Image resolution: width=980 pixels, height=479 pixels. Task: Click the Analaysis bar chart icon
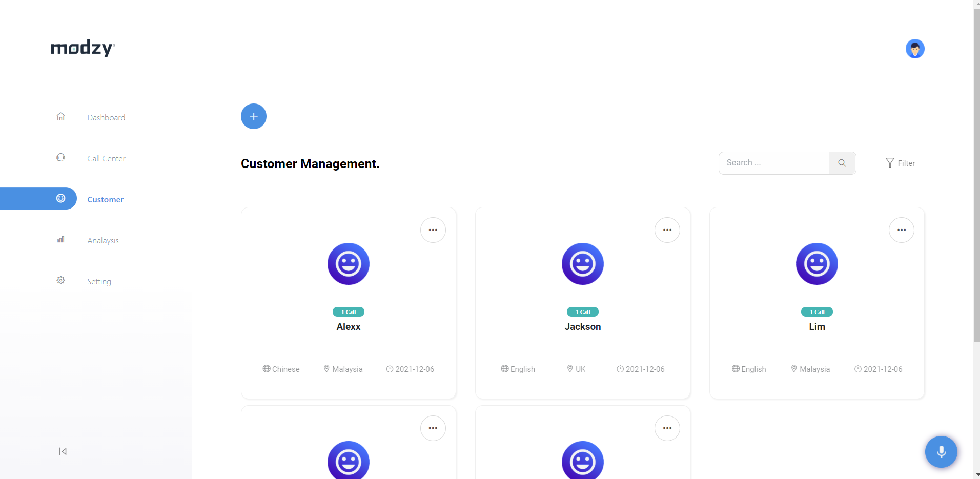pos(60,240)
